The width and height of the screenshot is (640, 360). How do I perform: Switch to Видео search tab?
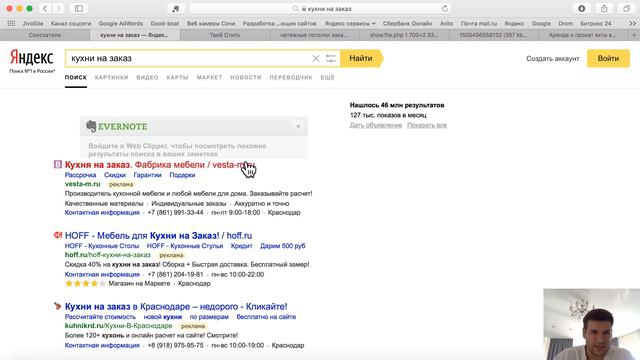(x=147, y=77)
